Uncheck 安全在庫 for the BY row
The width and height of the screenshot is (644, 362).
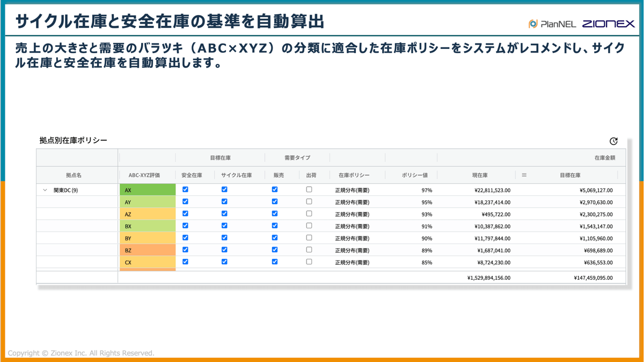point(185,237)
